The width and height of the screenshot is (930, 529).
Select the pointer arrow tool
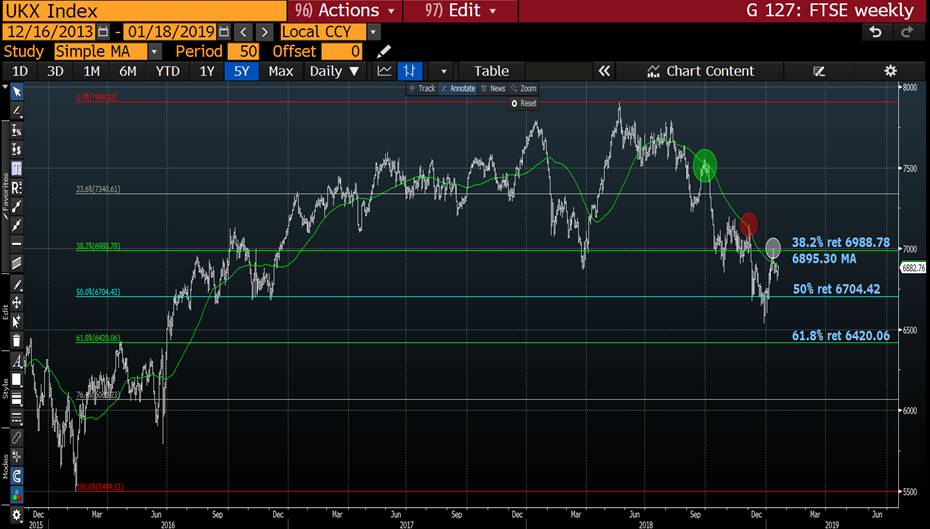(x=17, y=92)
